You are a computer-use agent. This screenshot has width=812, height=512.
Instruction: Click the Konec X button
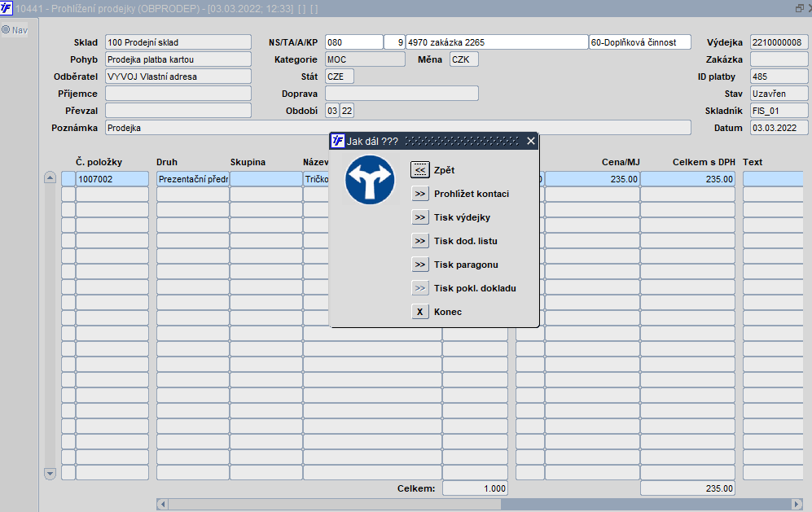tap(420, 312)
